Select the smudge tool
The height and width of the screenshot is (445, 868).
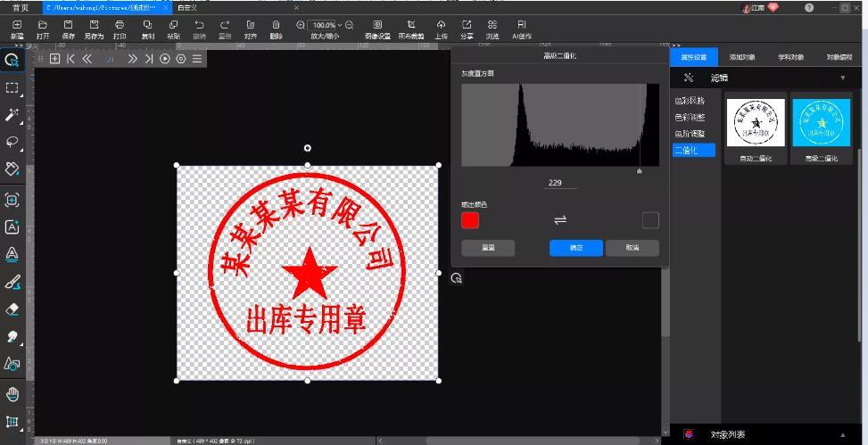[x=12, y=336]
